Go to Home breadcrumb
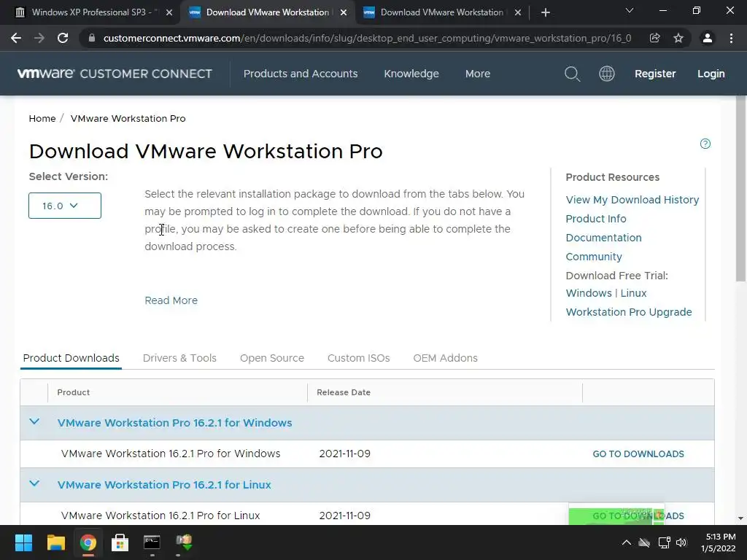The image size is (747, 560). [x=42, y=119]
